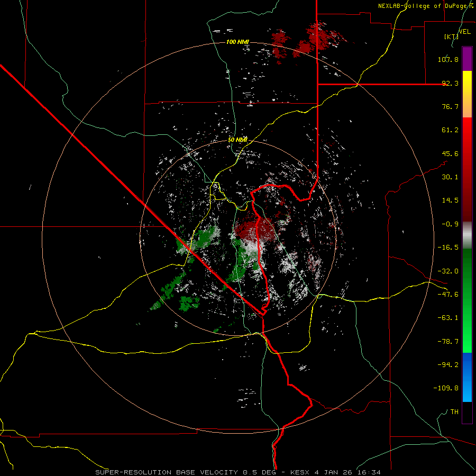Click the 92.3 legend value
The width and height of the screenshot is (476, 476).
pos(450,83)
